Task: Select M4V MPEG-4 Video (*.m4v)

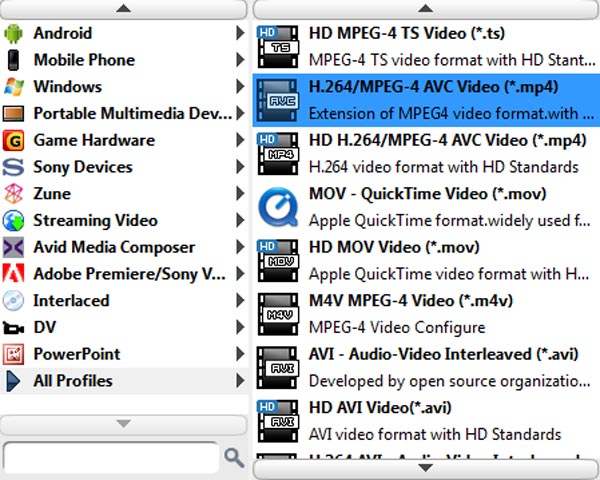Action: 426,314
